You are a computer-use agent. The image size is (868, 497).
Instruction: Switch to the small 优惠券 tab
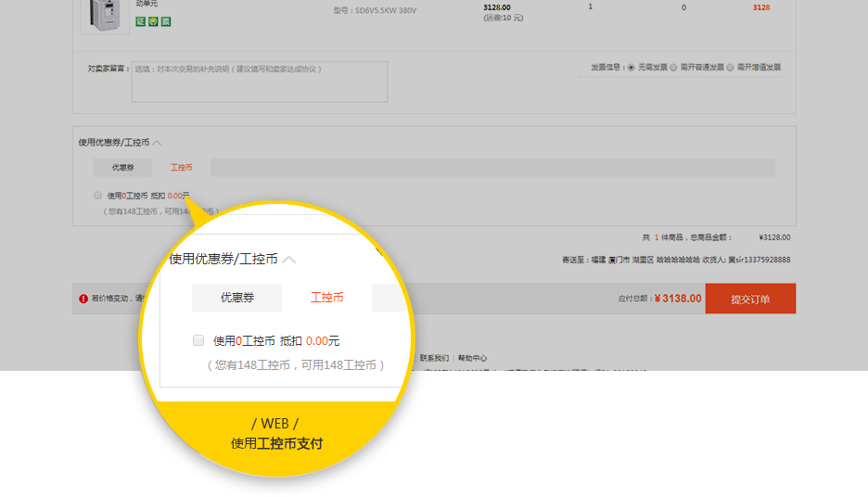[x=123, y=168]
